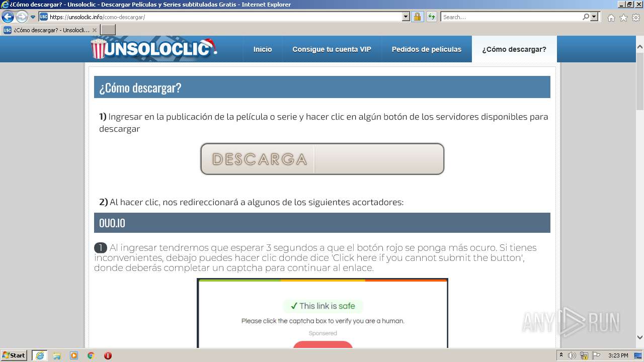Open the Tools gear icon

pyautogui.click(x=635, y=18)
